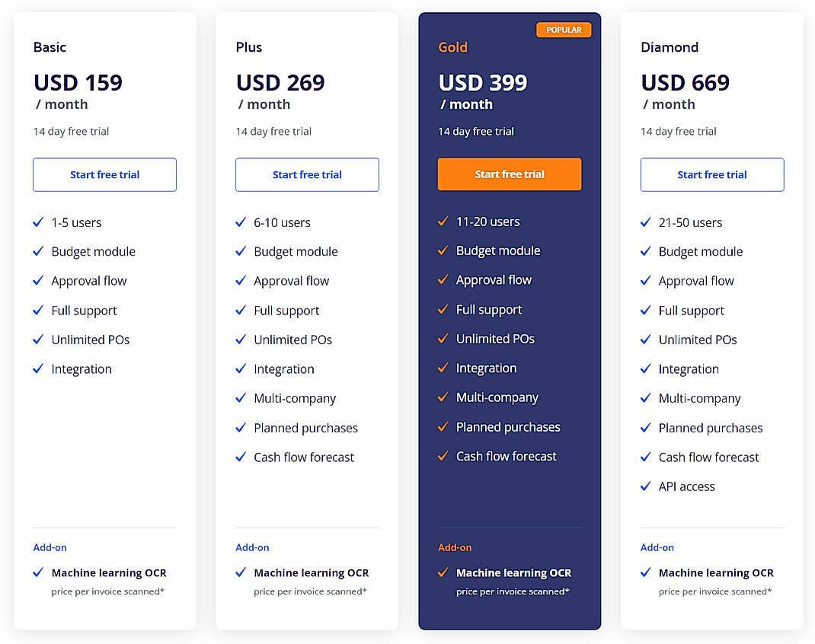815x644 pixels.
Task: Start free trial for the Basic plan
Action: coord(104,174)
